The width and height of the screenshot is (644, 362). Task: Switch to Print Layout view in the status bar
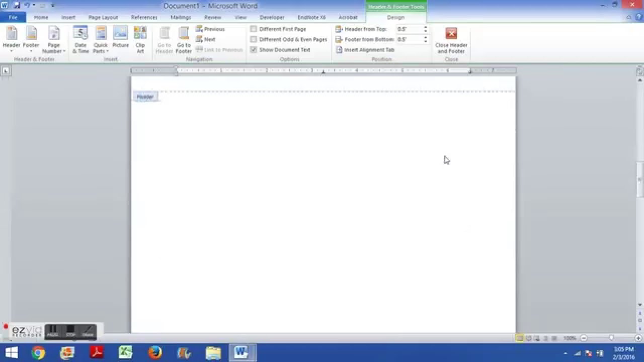(x=520, y=338)
